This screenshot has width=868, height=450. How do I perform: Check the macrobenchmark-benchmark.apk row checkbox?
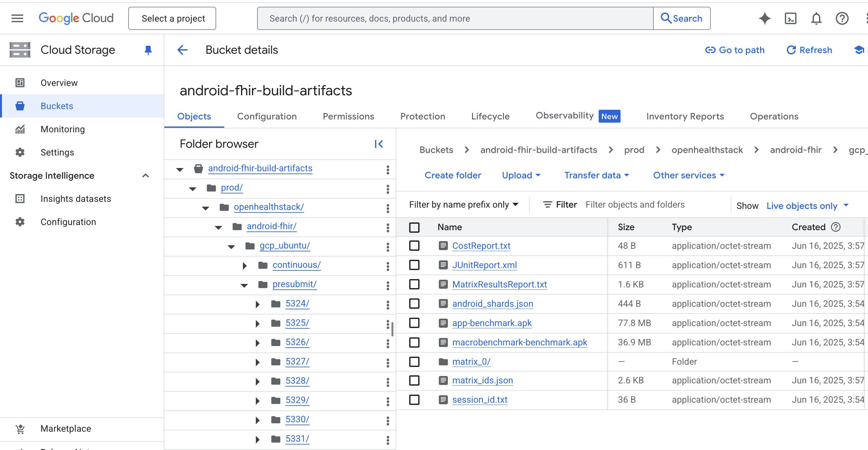click(414, 342)
